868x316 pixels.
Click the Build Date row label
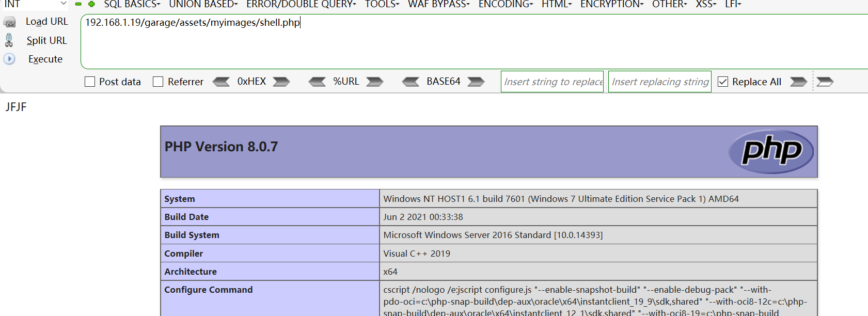click(186, 217)
